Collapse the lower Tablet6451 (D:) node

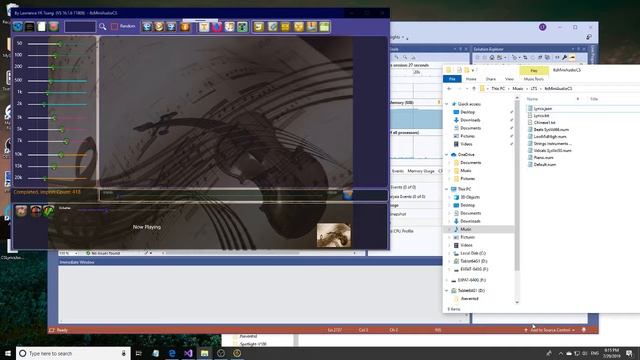point(447,291)
